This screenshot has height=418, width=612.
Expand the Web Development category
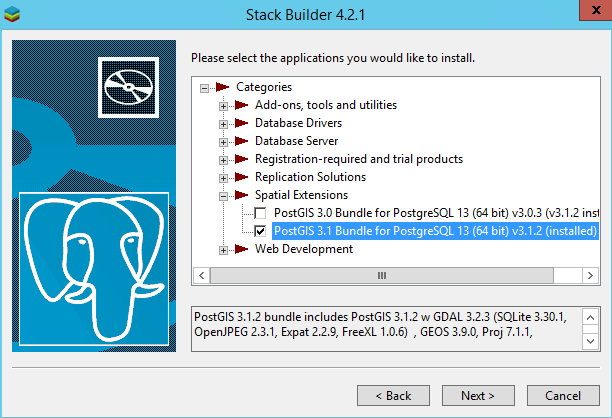click(x=223, y=250)
